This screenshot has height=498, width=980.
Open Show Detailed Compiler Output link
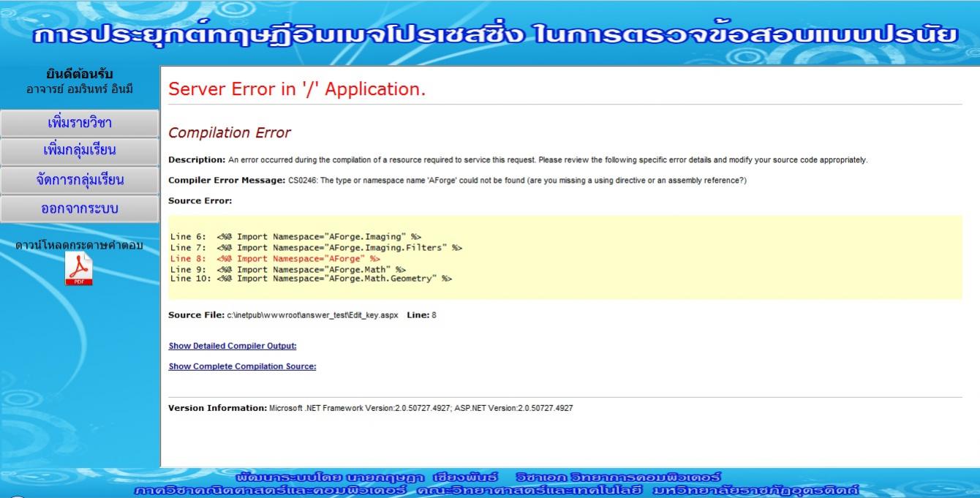233,346
